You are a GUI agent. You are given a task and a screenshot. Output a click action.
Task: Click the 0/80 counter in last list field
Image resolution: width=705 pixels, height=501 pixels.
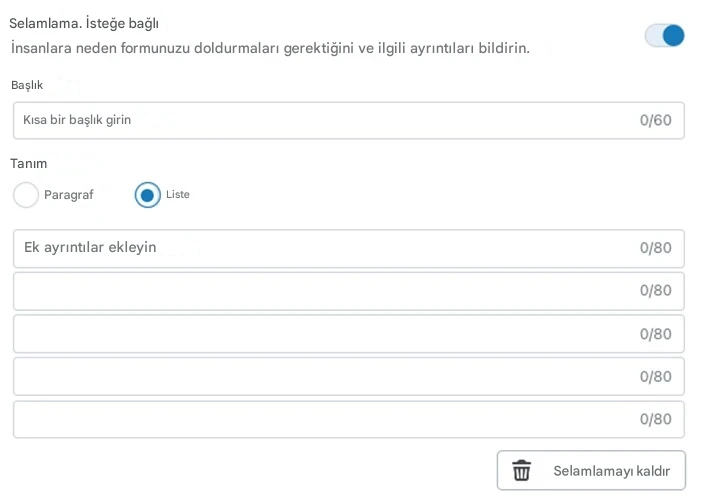pos(655,420)
